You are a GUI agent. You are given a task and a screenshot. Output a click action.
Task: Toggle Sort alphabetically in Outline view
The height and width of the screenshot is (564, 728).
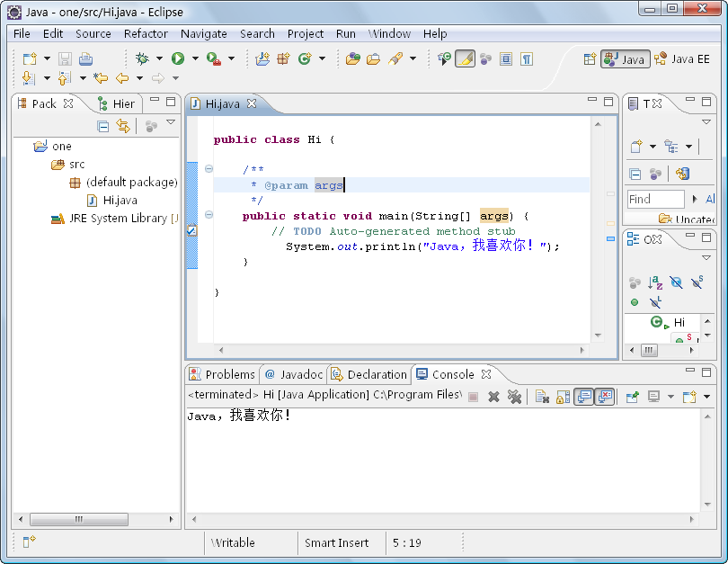655,282
